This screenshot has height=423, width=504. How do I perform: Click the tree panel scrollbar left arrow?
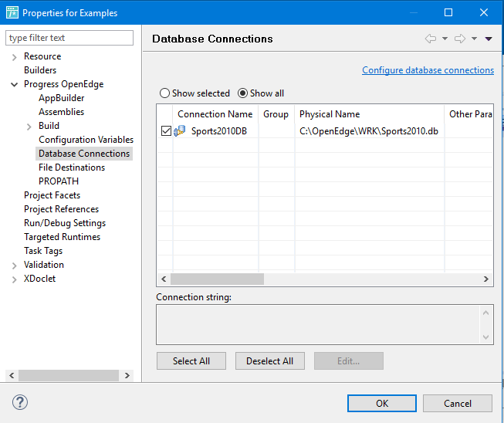point(12,375)
